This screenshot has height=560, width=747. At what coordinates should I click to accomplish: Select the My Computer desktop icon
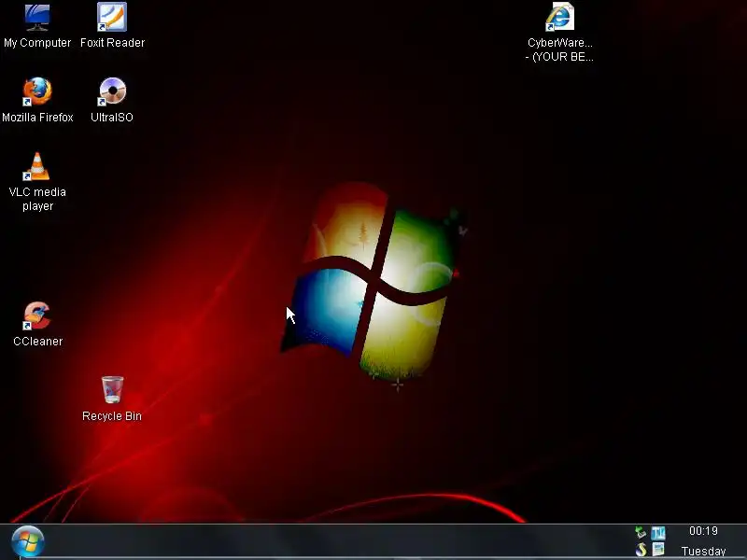click(x=37, y=17)
